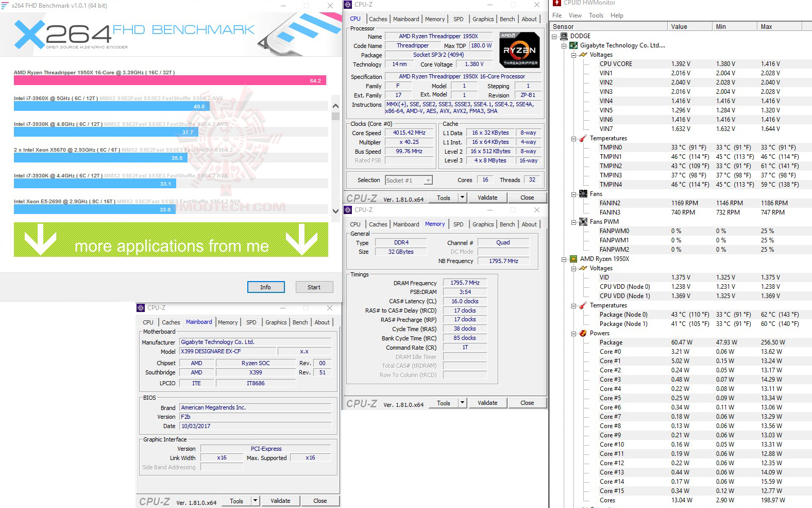Click the Core Speed 4015.42 MHz field
The height and width of the screenshot is (508, 812).
click(x=409, y=133)
